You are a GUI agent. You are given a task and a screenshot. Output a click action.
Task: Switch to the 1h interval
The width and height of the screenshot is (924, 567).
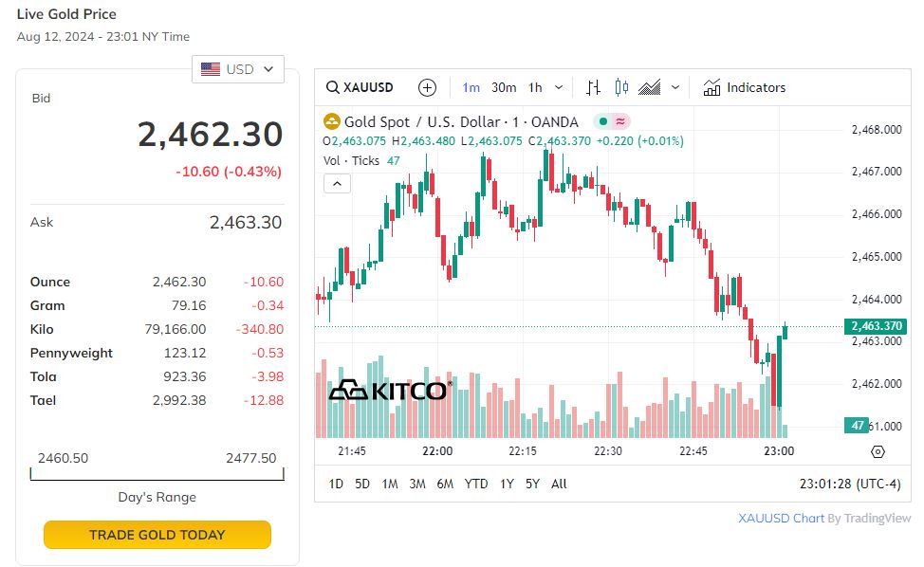(x=535, y=87)
